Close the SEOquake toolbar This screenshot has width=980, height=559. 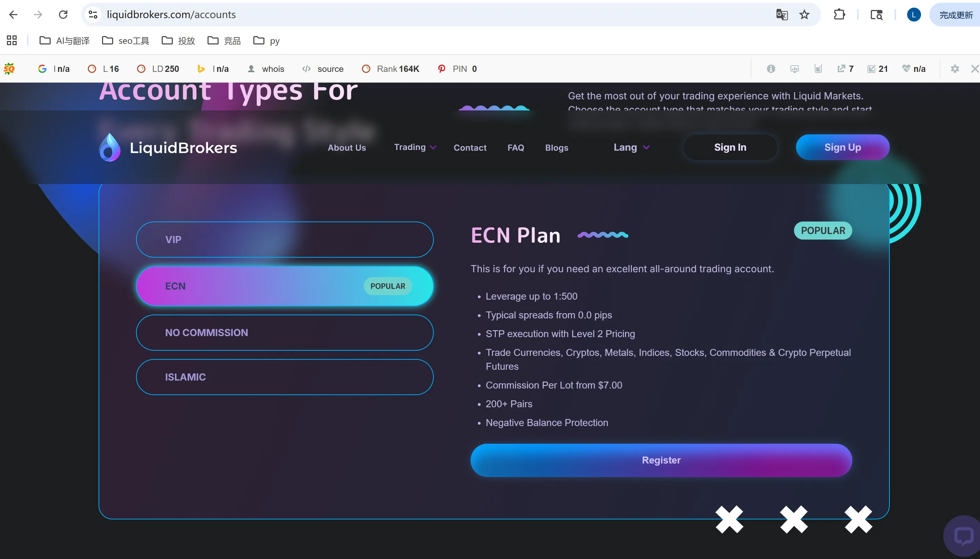[975, 69]
